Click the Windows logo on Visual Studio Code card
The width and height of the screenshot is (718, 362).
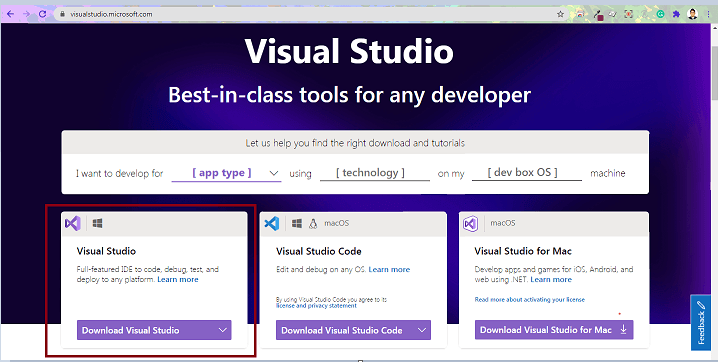click(297, 223)
